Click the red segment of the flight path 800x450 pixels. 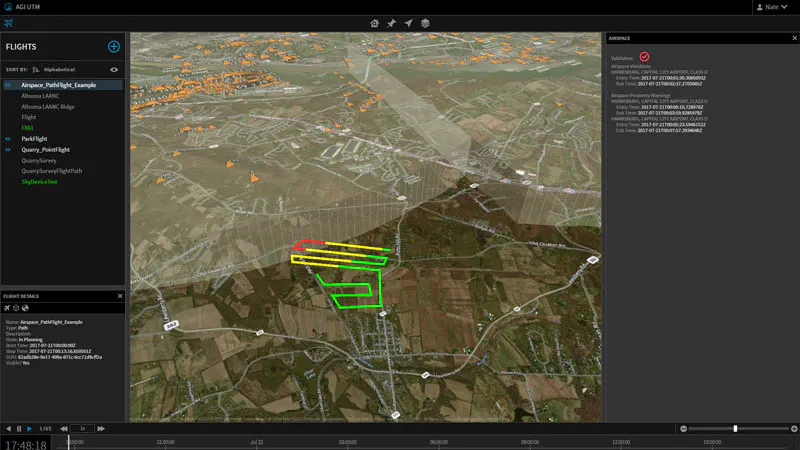pyautogui.click(x=308, y=243)
